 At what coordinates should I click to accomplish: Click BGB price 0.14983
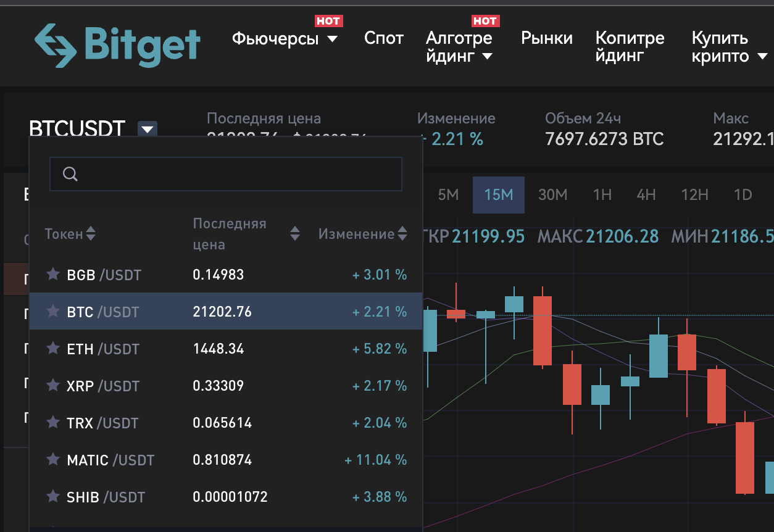tap(218, 275)
